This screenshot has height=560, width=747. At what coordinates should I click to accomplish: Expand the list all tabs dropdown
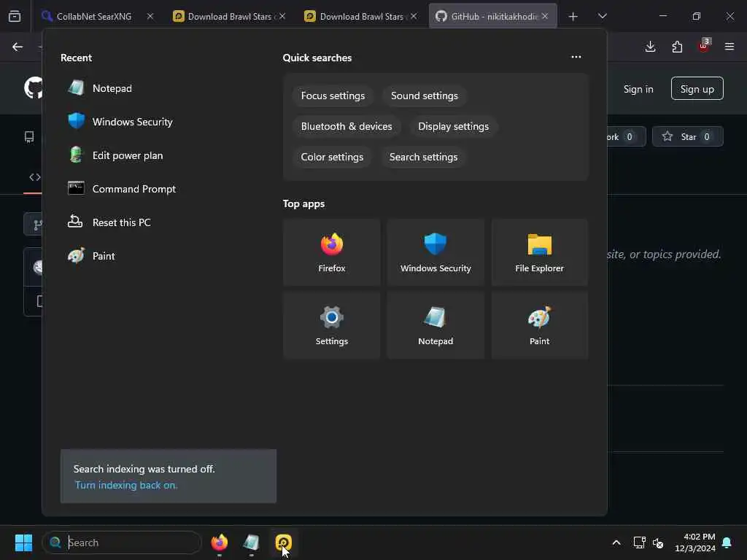tap(602, 16)
